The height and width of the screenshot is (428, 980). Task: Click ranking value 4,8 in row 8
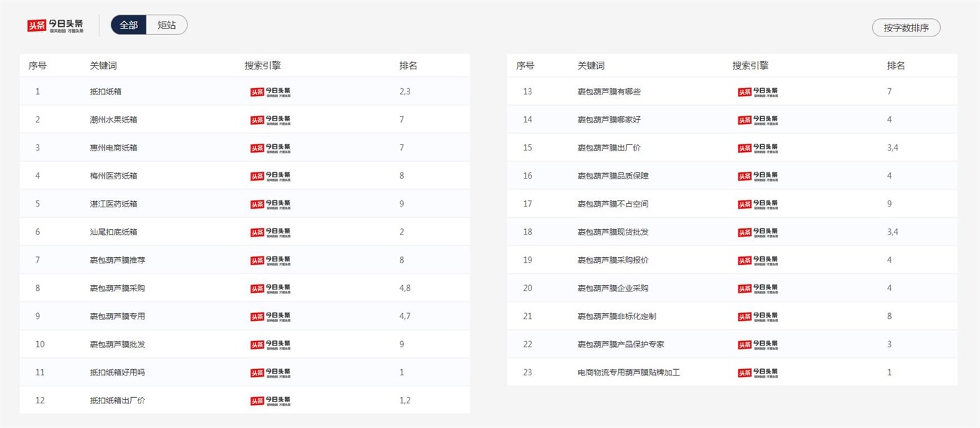[405, 288]
